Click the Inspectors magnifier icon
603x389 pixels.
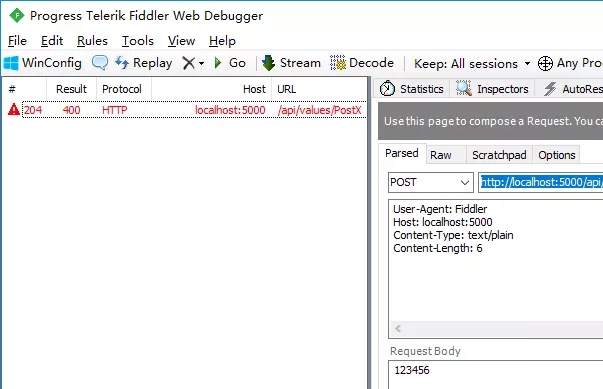[x=464, y=88]
